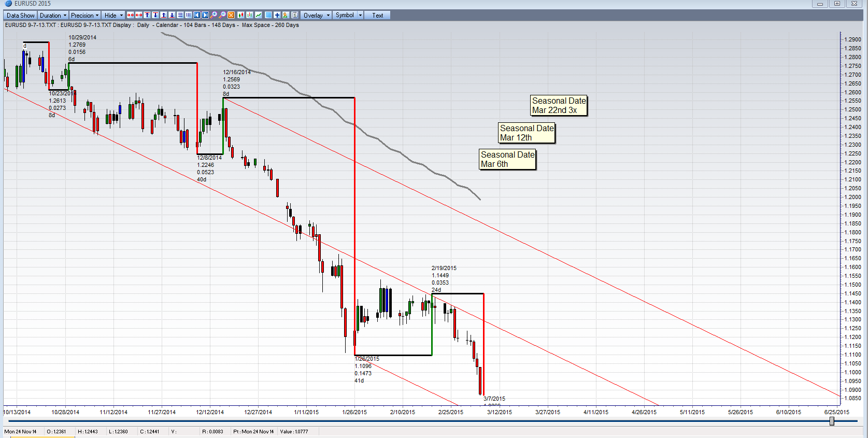The width and height of the screenshot is (868, 438).
Task: Switch to line chart style
Action: point(259,15)
